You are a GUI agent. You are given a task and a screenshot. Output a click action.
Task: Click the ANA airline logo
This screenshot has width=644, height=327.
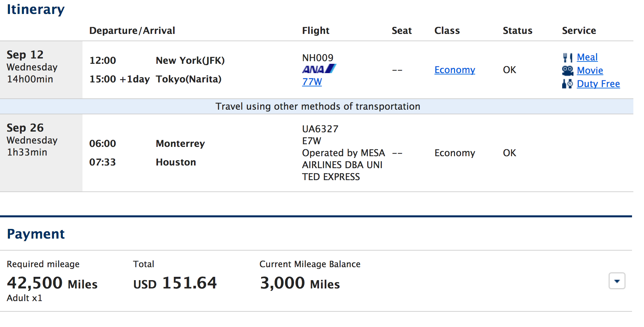(319, 69)
